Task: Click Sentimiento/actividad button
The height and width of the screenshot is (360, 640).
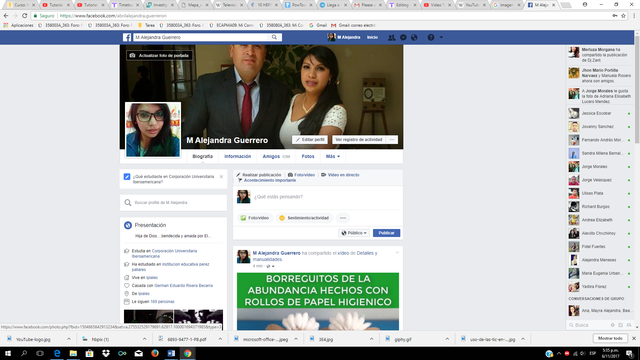Action: [x=304, y=218]
